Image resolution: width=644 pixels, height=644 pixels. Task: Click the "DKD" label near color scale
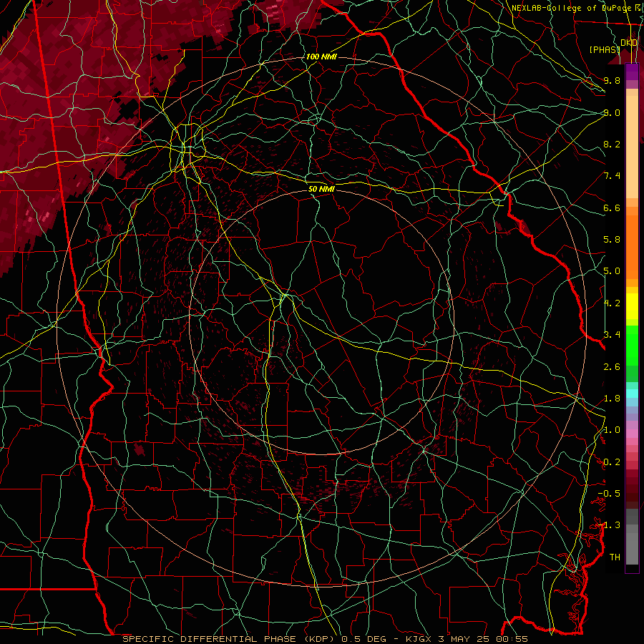click(629, 42)
